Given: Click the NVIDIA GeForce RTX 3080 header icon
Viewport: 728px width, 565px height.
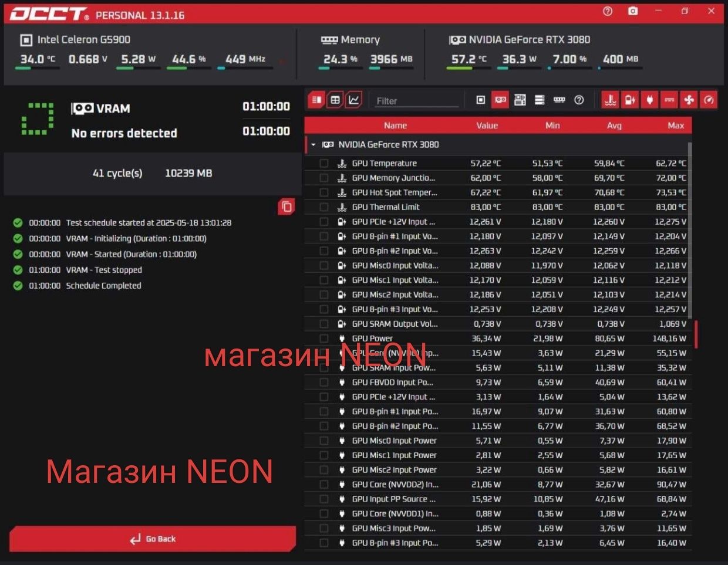Looking at the screenshot, I should coord(457,40).
